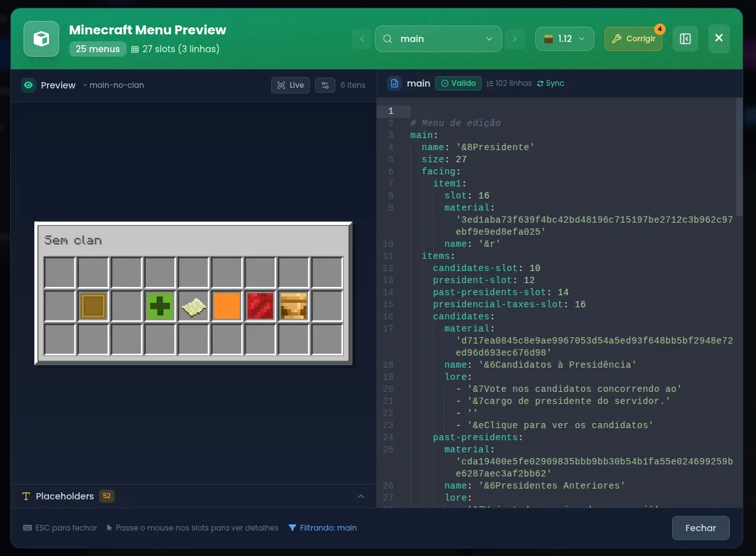Click the 'size: 27' code line
Viewport: 756px width, 556px height.
tap(444, 160)
